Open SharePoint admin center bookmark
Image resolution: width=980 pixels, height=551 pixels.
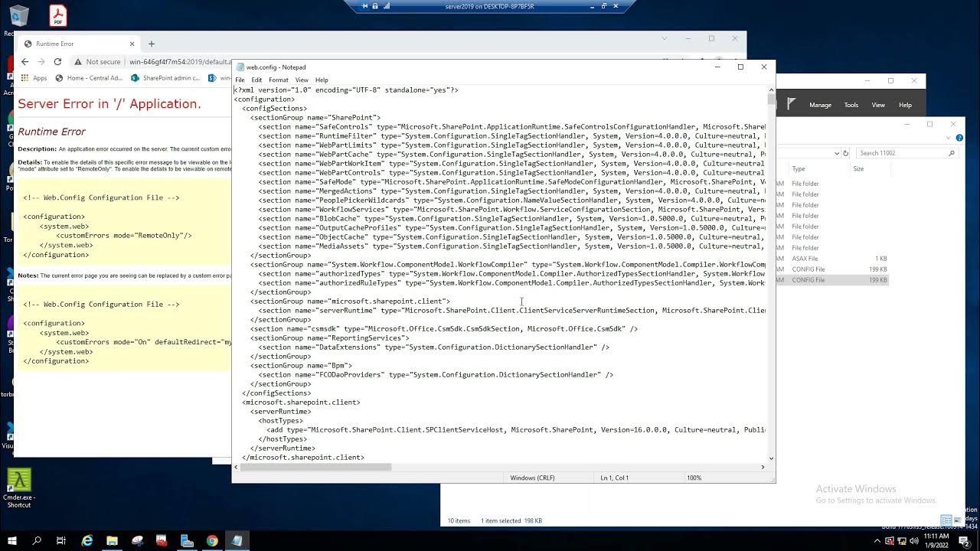click(x=165, y=78)
